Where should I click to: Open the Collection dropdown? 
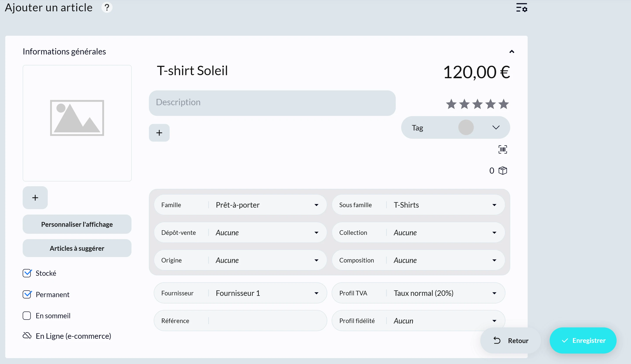[418, 233]
